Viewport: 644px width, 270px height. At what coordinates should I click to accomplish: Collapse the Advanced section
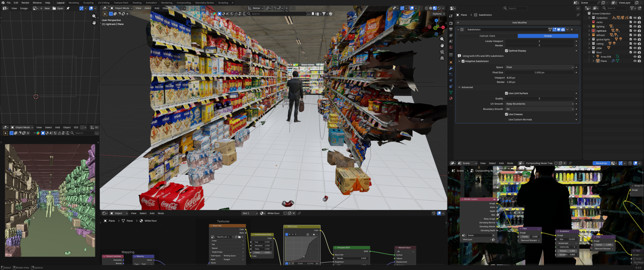tap(459, 87)
